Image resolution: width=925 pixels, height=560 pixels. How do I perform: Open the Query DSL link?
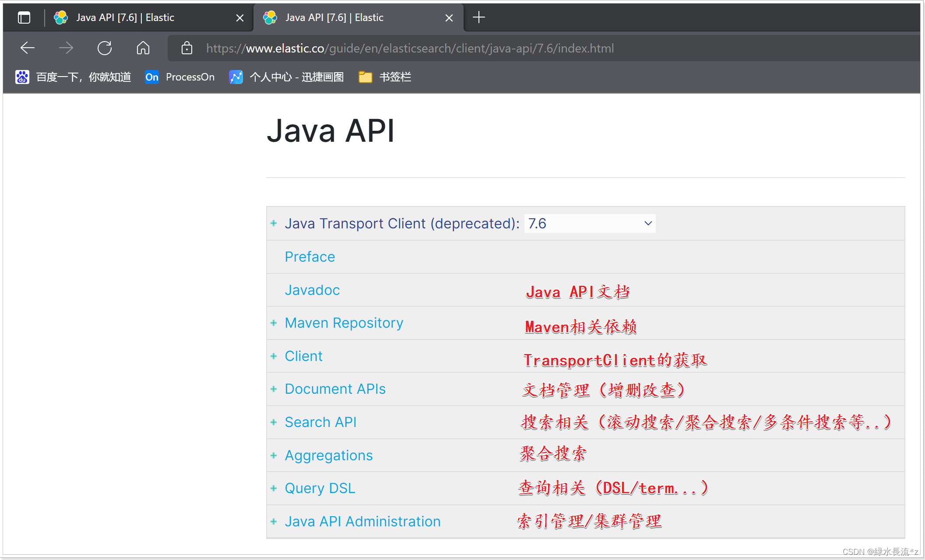tap(320, 488)
